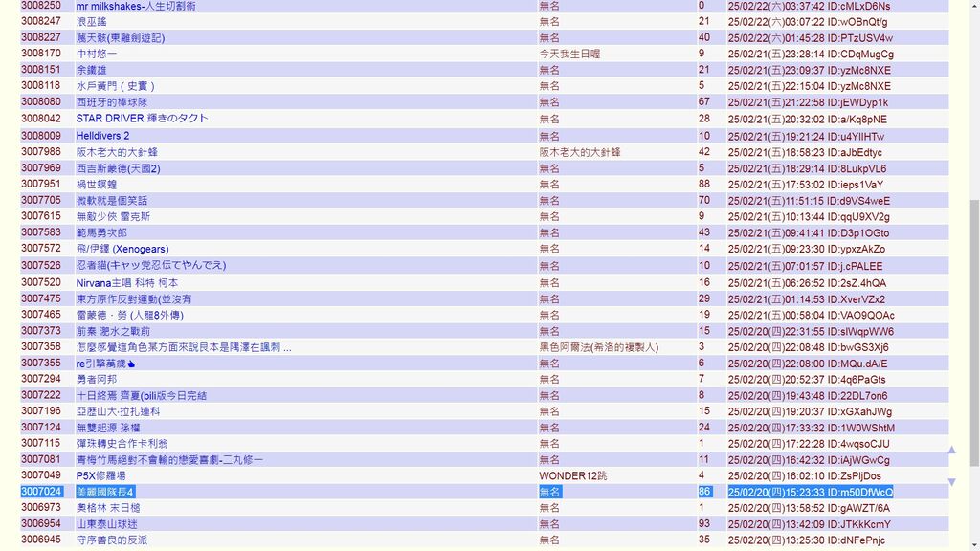Select thread number 3007024
The image size is (980, 551).
[41, 492]
